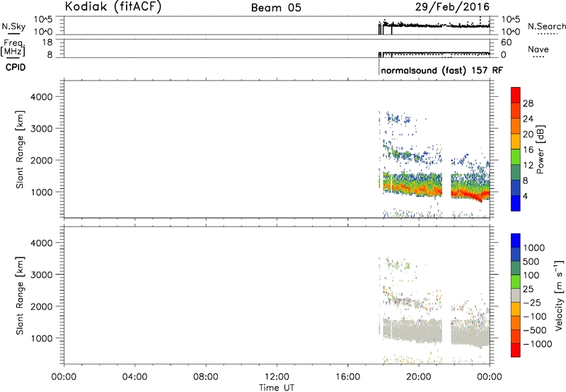This screenshot has height=392, width=566.
Task: Click the 'N.Sky' legend label
Action: (x=13, y=26)
